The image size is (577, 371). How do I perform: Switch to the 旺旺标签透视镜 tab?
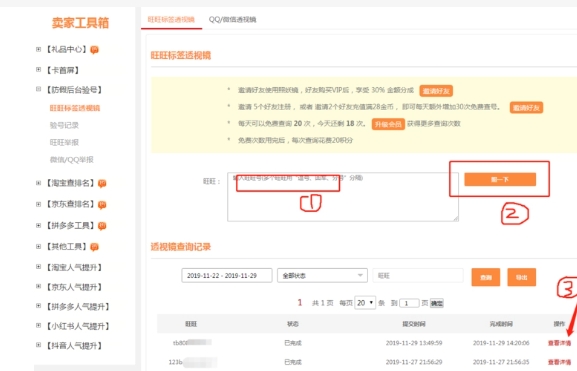[171, 19]
